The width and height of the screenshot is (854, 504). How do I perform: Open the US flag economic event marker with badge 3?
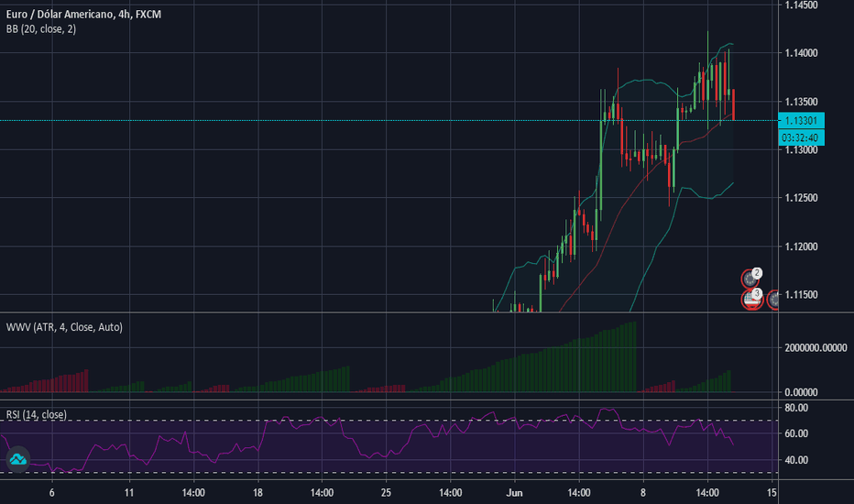coord(751,299)
